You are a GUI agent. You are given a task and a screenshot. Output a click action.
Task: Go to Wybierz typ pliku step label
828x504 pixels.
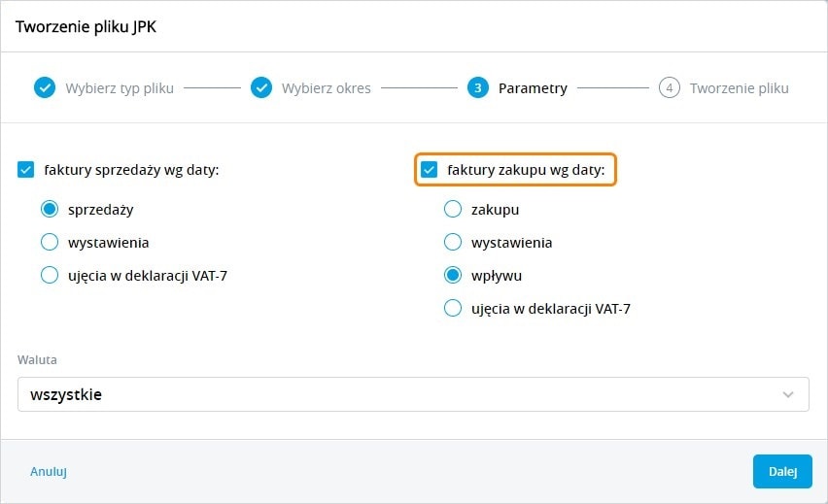click(x=120, y=88)
